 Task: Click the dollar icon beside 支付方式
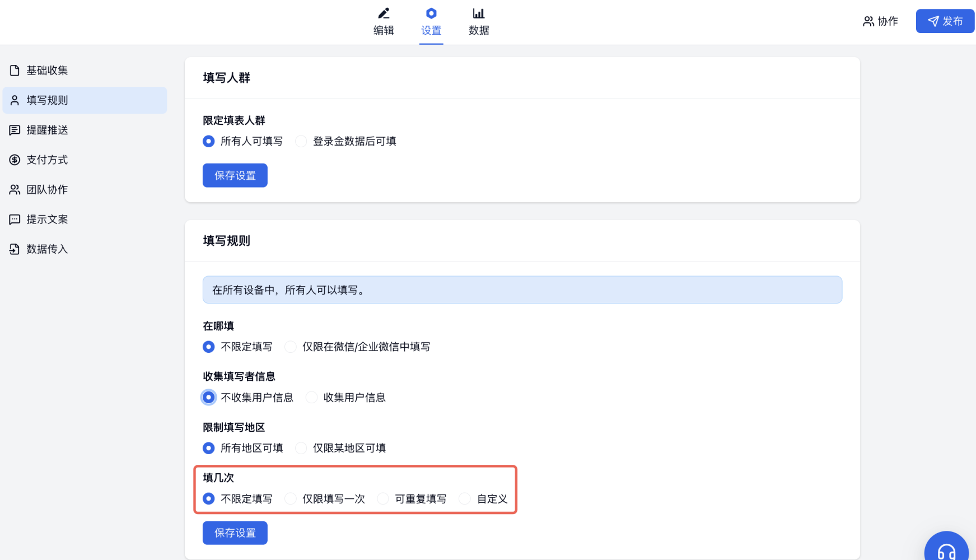(x=15, y=160)
